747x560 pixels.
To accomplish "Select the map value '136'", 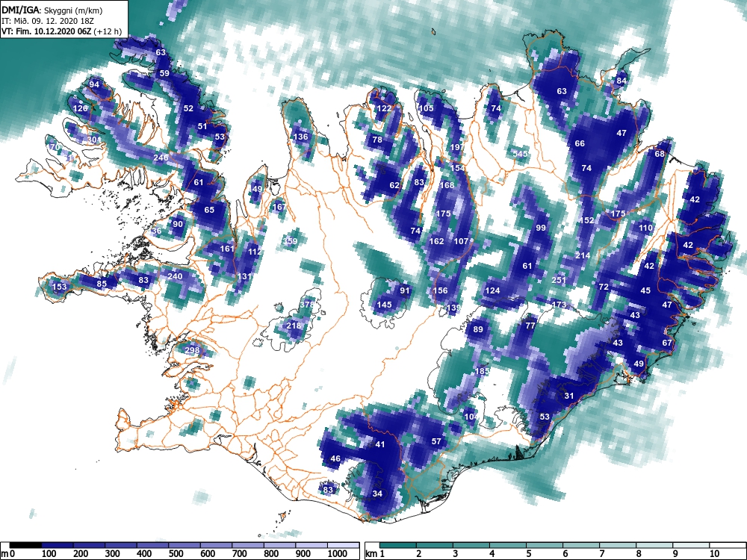I will coord(300,137).
